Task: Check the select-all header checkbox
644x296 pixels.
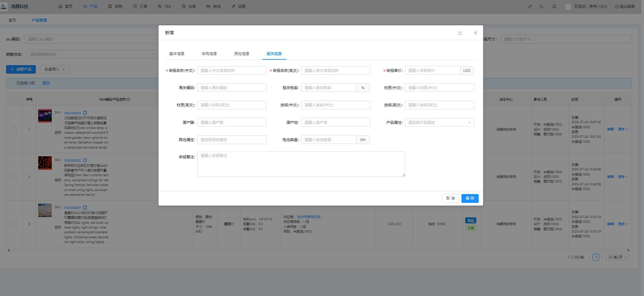Action: pos(14,99)
